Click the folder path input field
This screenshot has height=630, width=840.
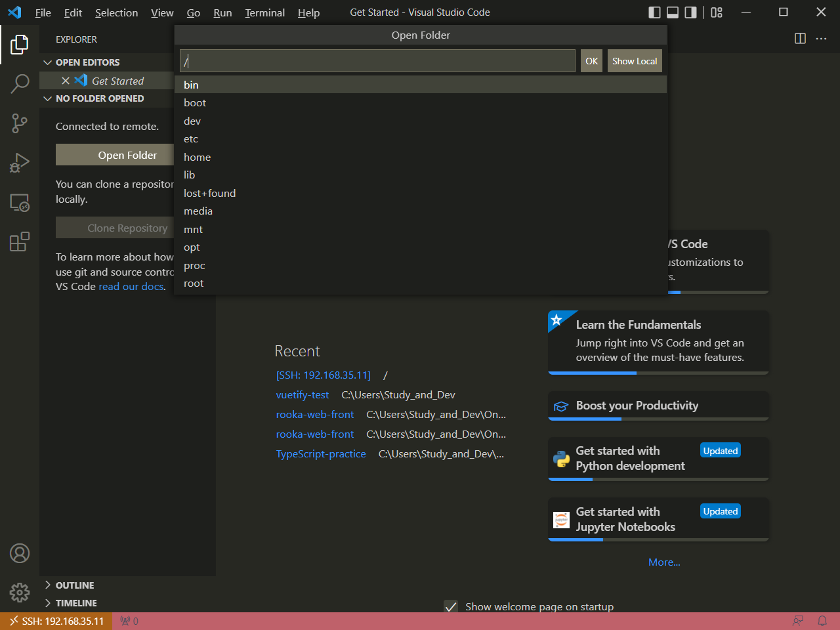click(x=377, y=61)
